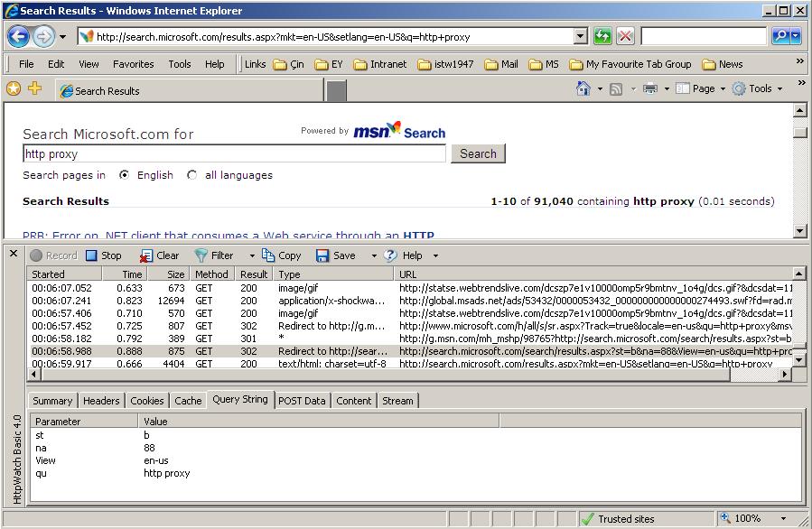Screen dimensions: 812x529
Task: Open the Çin links folder
Action: pyautogui.click(x=288, y=64)
